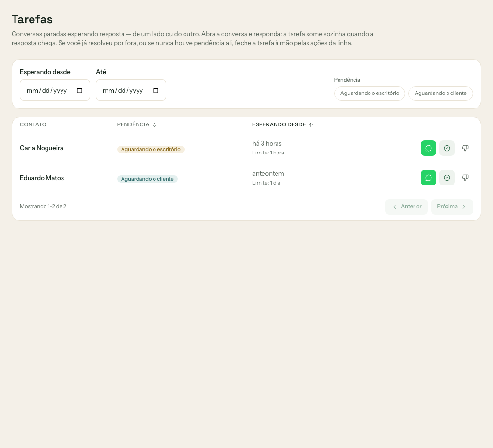
Task: Reverse sort on Esperando desde column
Action: (x=282, y=125)
